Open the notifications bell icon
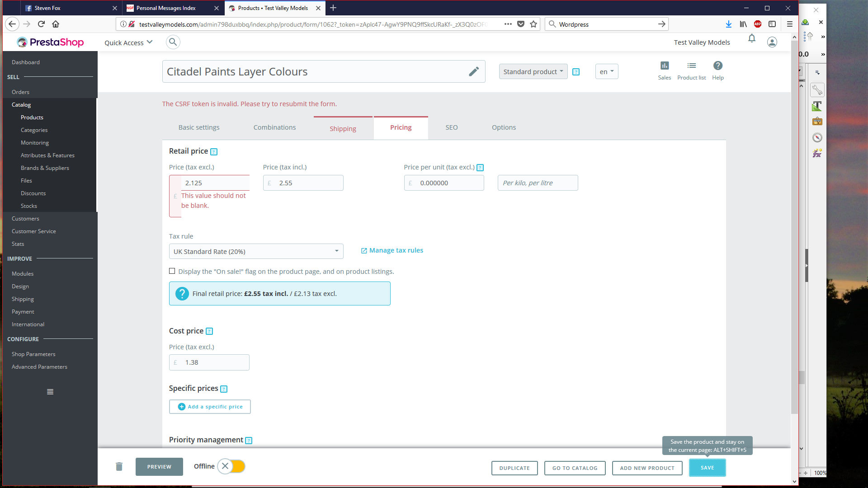 pos(751,39)
